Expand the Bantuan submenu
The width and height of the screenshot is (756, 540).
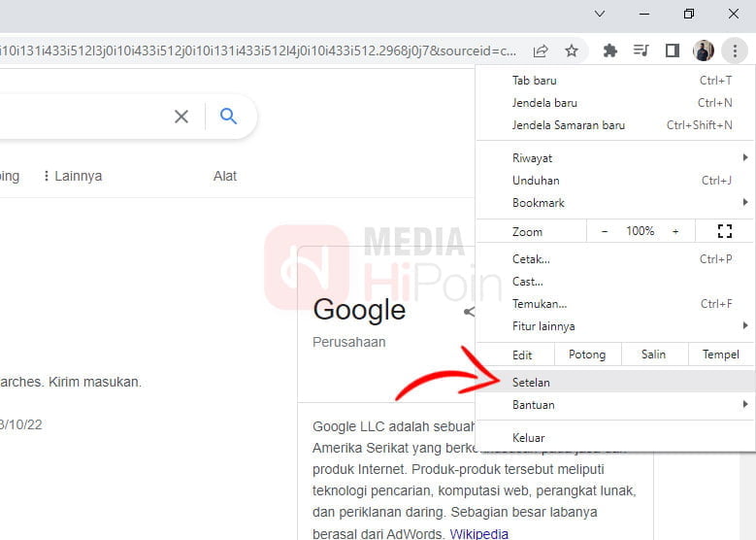(615, 404)
